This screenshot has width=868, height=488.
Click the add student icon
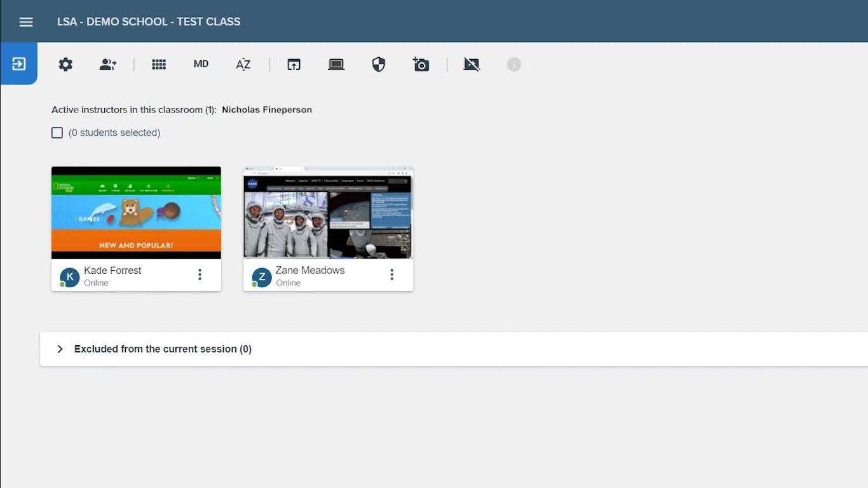point(108,64)
